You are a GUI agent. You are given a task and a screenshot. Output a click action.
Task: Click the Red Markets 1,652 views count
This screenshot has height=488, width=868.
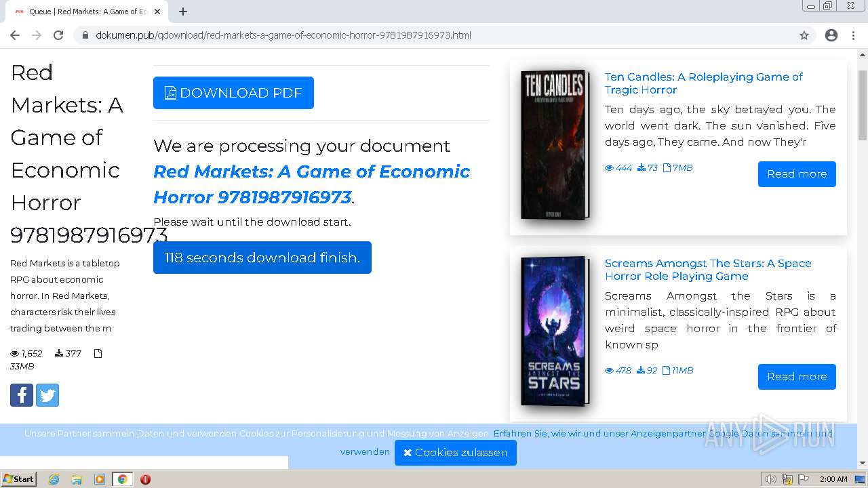tap(26, 354)
